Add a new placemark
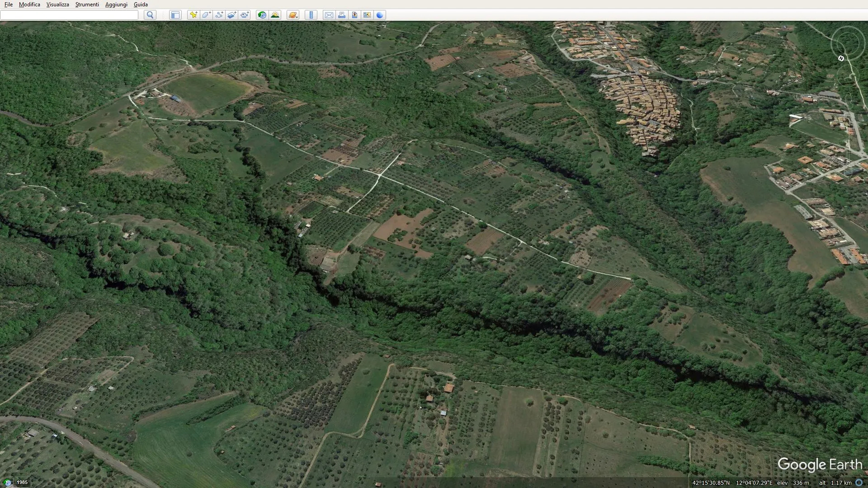Image resolution: width=868 pixels, height=488 pixels. pyautogui.click(x=193, y=15)
